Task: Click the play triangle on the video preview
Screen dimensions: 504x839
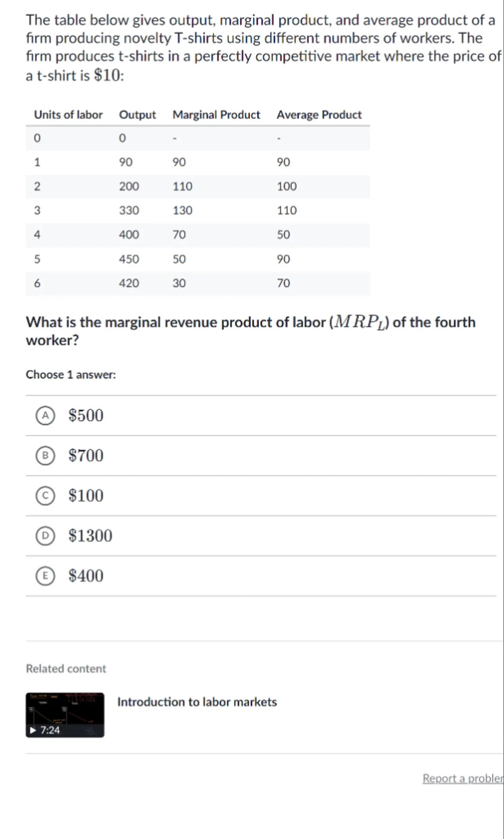Action: pyautogui.click(x=34, y=730)
